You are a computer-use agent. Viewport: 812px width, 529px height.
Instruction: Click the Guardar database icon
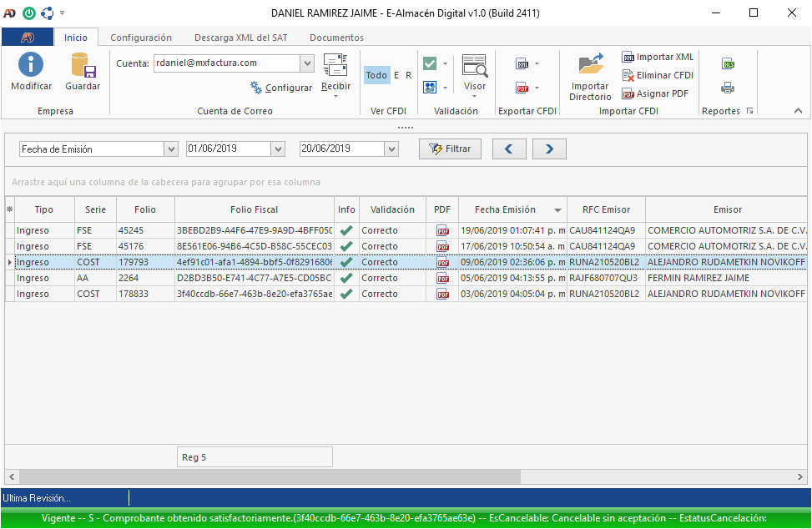pyautogui.click(x=83, y=66)
